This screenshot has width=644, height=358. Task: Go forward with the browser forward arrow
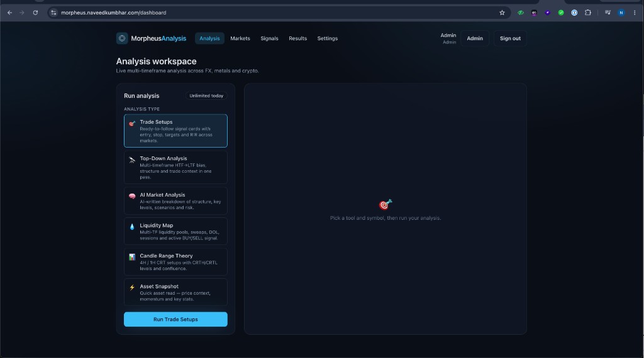click(22, 13)
